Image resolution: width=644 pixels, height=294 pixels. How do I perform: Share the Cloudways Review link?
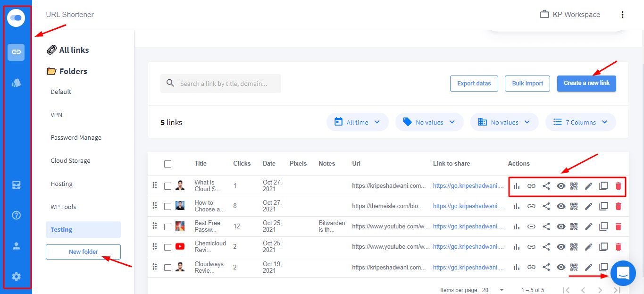(x=546, y=267)
